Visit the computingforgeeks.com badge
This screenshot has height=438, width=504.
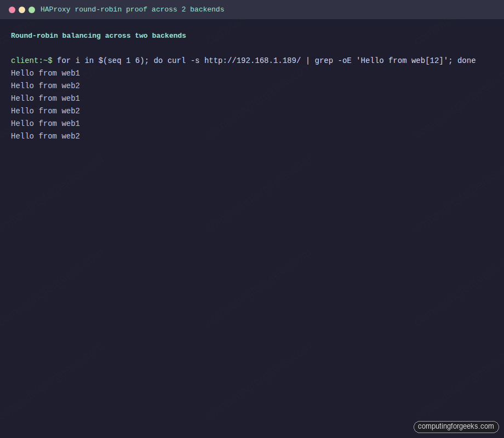[456, 427]
